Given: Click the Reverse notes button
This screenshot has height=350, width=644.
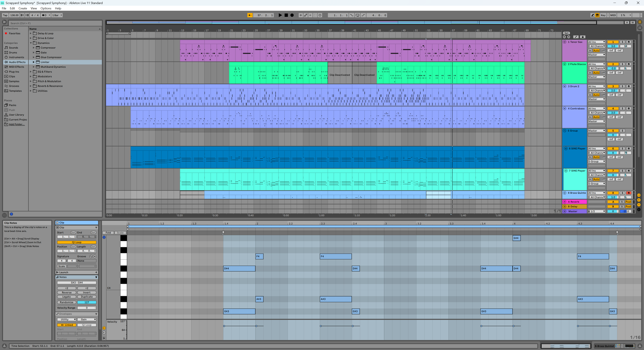Looking at the screenshot, I should coord(66,292).
